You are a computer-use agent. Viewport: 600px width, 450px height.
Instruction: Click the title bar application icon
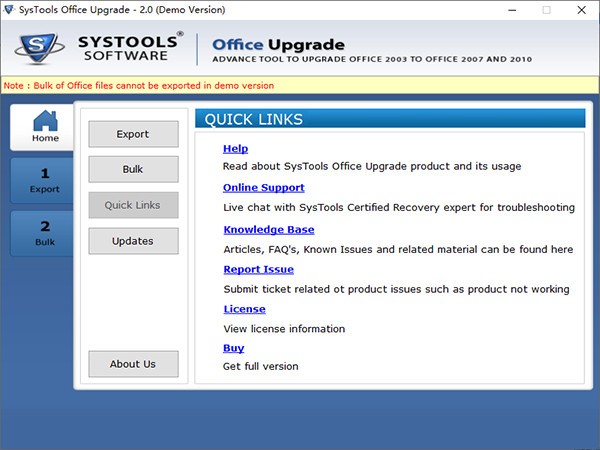[8, 10]
